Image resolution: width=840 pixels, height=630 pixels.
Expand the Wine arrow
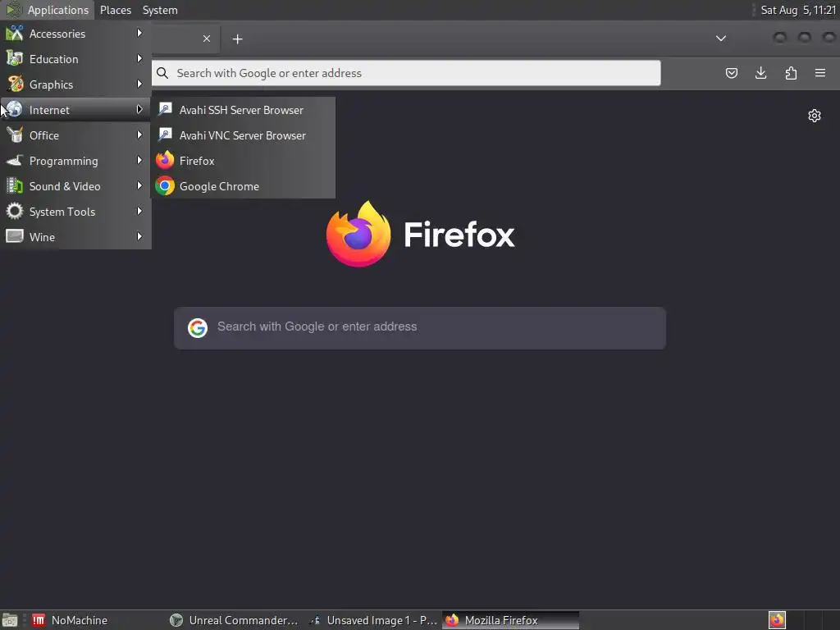click(x=139, y=236)
